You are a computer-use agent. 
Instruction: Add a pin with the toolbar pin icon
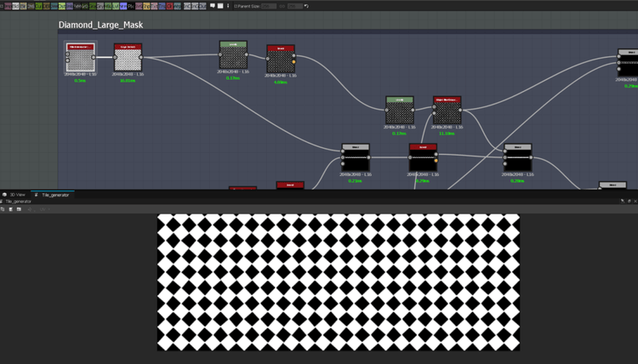point(228,6)
